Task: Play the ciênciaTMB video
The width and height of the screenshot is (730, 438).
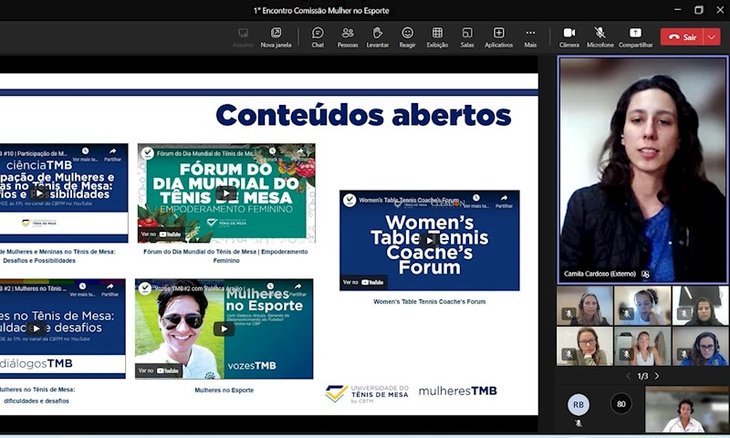Action: click(x=39, y=193)
